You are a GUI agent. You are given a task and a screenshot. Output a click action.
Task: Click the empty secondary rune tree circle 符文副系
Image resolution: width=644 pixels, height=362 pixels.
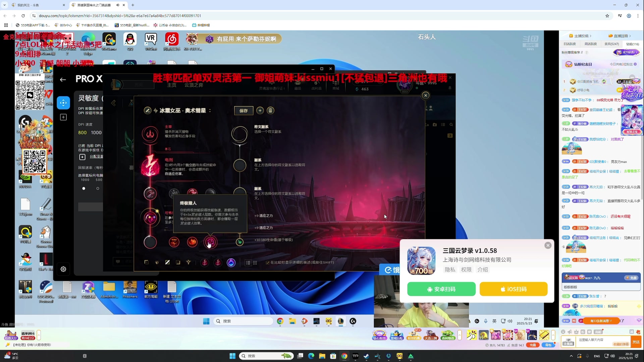pyautogui.click(x=239, y=134)
